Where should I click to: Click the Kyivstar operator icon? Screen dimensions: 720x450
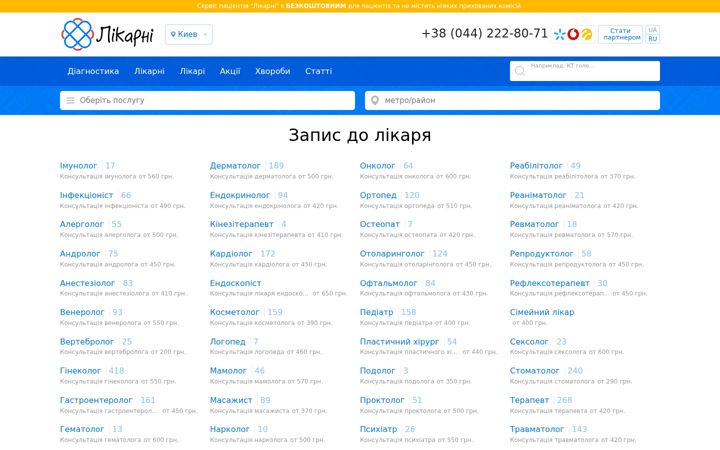(559, 34)
